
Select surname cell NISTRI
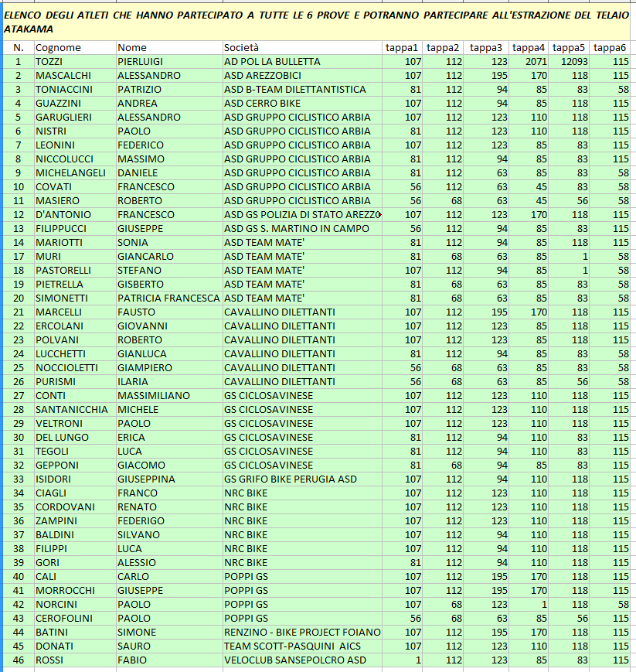[75, 131]
